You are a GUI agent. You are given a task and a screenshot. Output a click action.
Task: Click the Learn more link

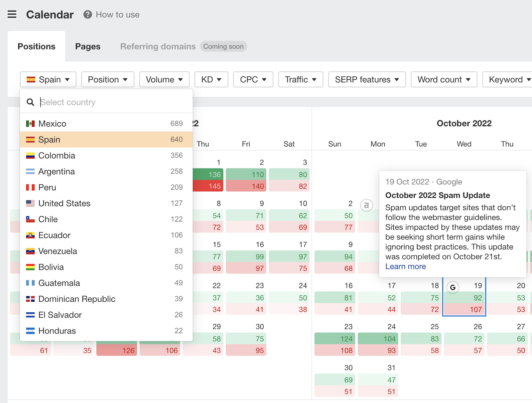405,266
